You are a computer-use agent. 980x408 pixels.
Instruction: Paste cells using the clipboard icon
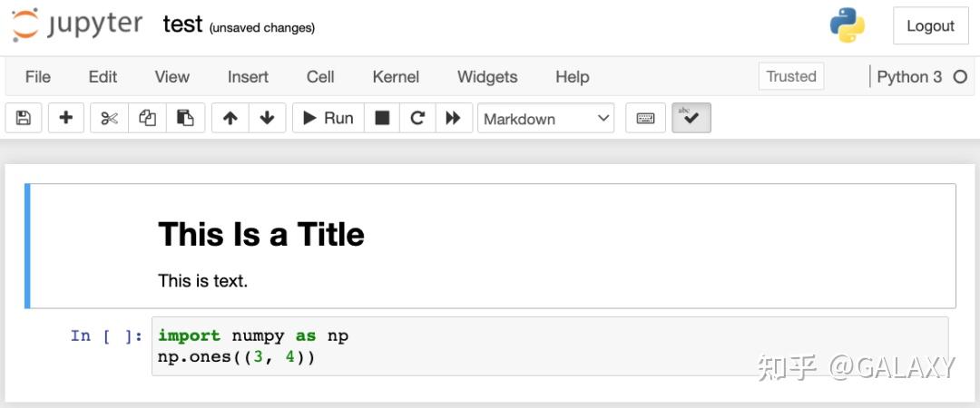click(185, 119)
